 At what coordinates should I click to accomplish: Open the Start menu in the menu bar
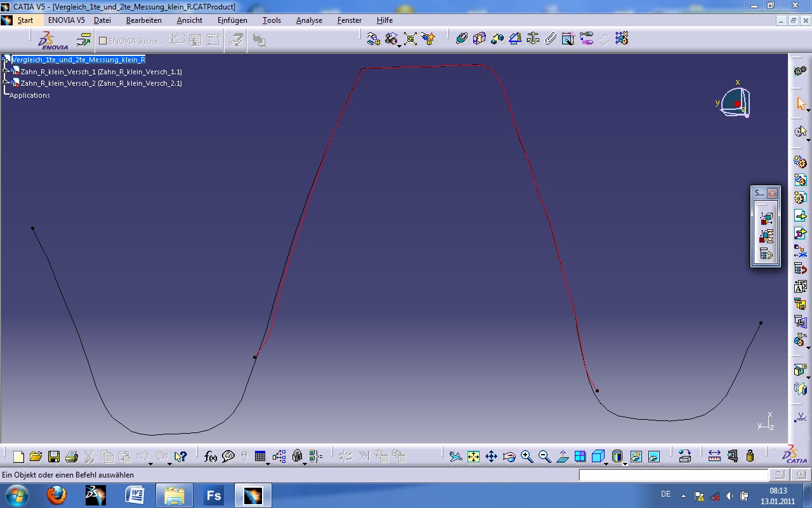pos(25,20)
